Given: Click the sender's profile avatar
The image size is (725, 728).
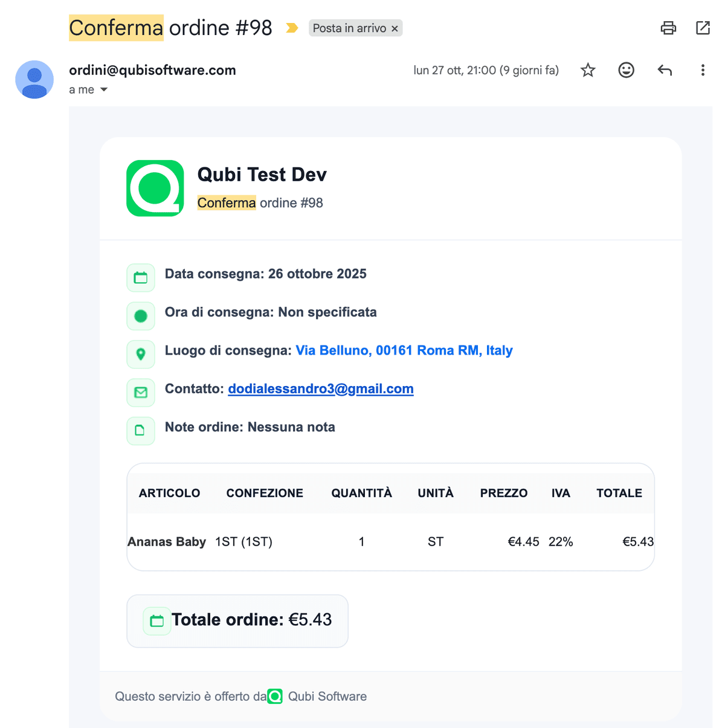Looking at the screenshot, I should coord(34,79).
